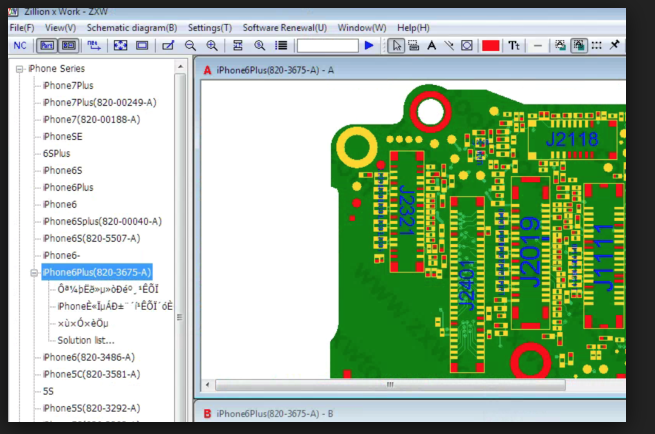Click the toolbar search input field
The width and height of the screenshot is (655, 434).
click(x=327, y=46)
